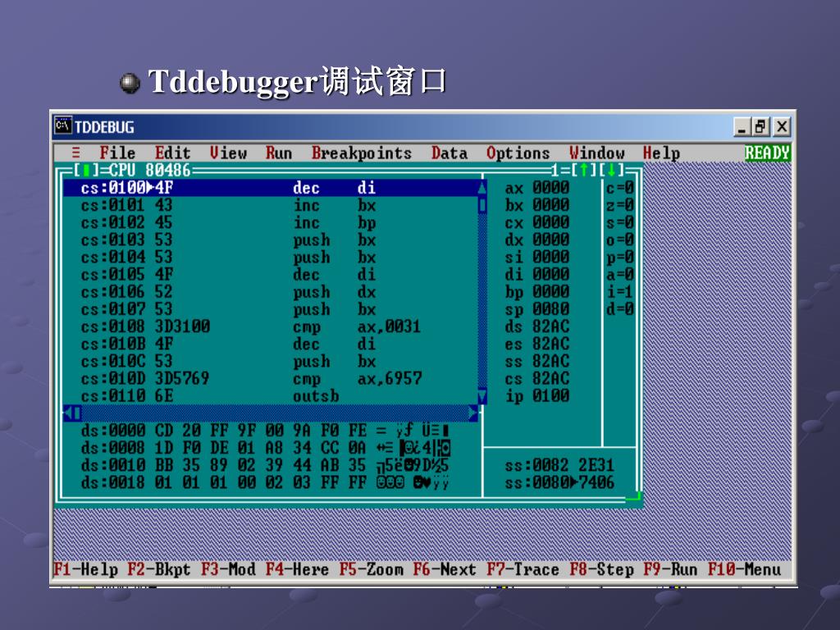The image size is (840, 630).
Task: Select the ds 82AC register
Action: (536, 326)
